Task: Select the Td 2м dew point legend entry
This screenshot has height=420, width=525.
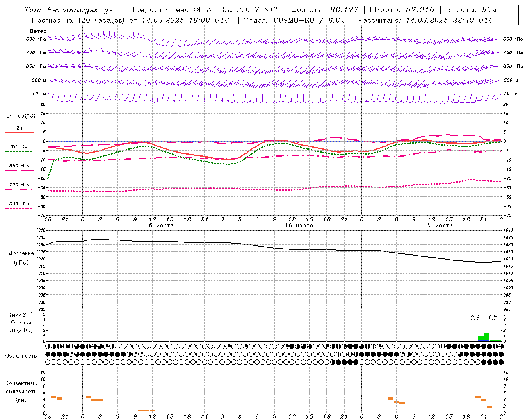Action: click(x=19, y=147)
